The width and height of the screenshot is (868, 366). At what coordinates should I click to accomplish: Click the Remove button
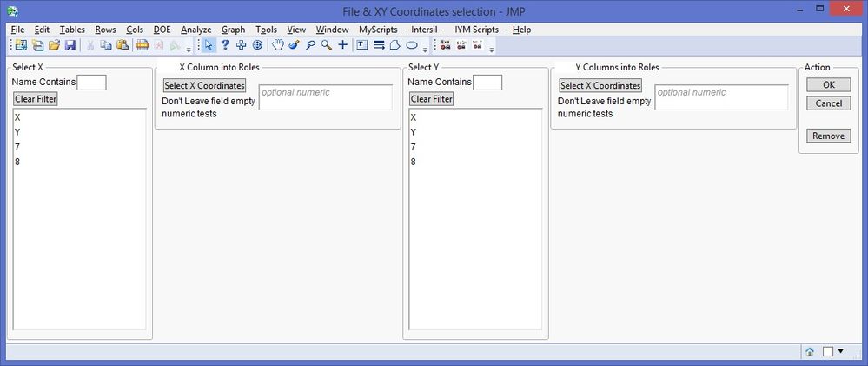coord(828,136)
